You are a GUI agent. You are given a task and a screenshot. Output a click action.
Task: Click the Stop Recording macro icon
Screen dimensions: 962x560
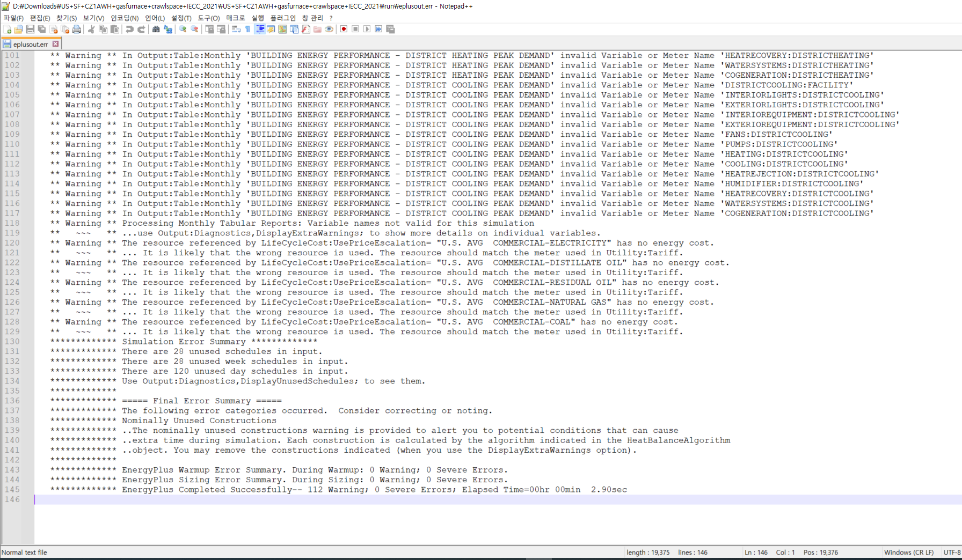pos(355,29)
